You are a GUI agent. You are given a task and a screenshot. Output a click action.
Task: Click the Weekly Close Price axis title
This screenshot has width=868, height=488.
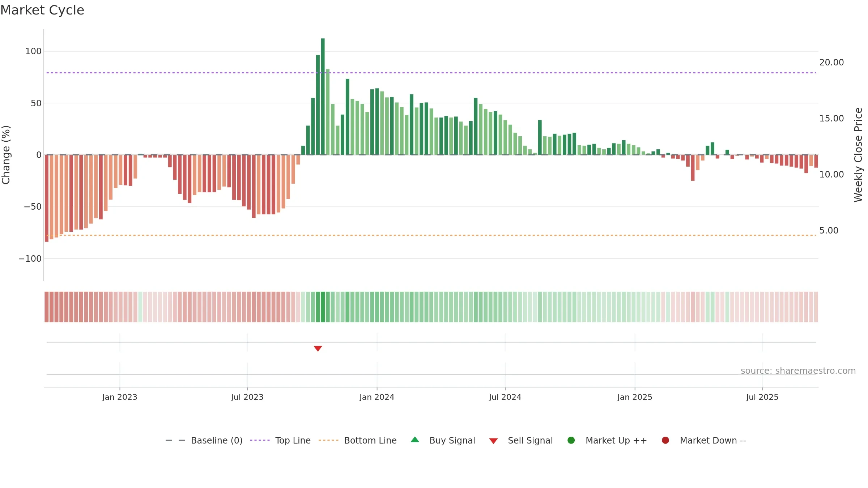click(858, 155)
